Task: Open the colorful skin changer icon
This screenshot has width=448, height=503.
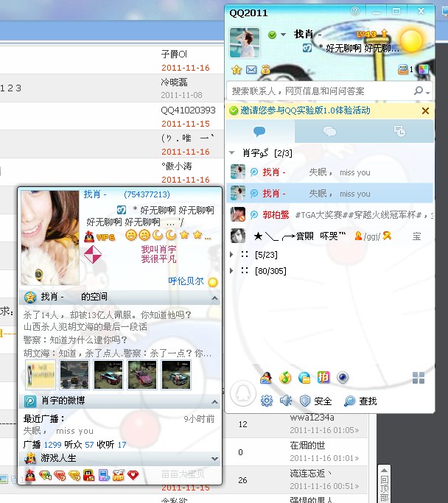Action: click(424, 69)
